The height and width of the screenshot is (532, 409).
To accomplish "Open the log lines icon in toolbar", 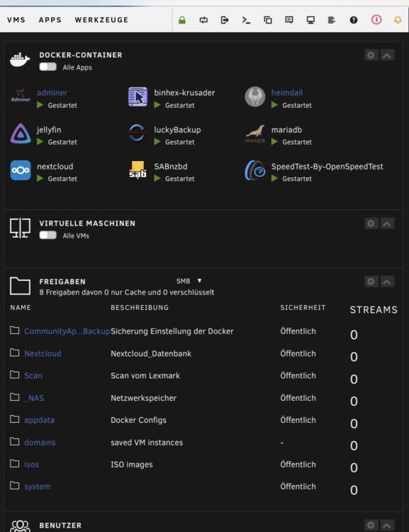I will tap(332, 20).
